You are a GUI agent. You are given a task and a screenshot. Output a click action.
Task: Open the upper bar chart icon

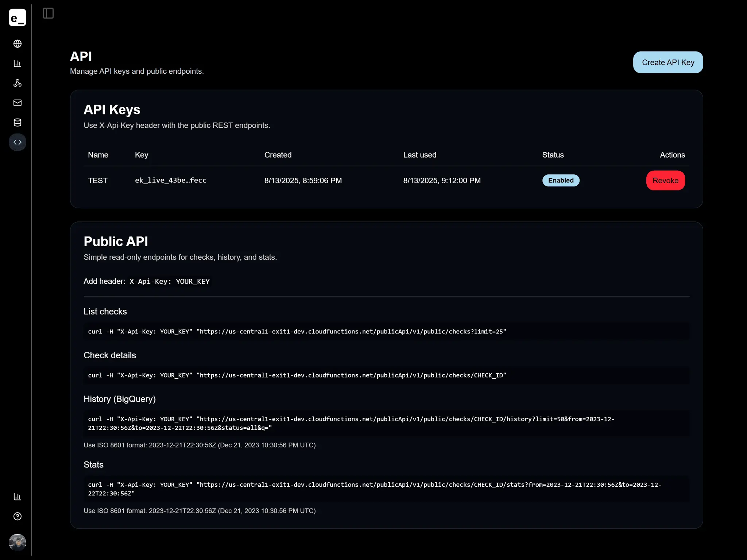coord(18,63)
